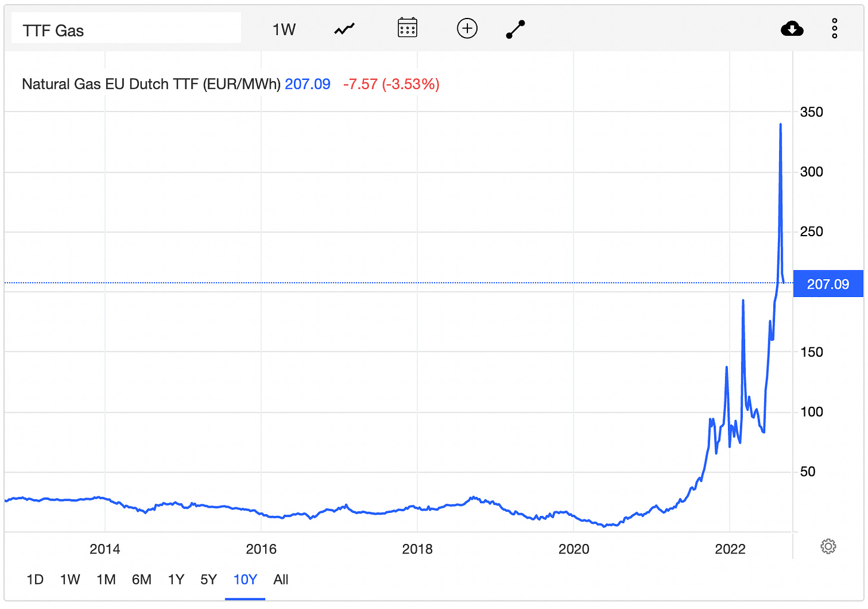Select the 6M time range
The width and height of the screenshot is (868, 609).
coord(142,580)
